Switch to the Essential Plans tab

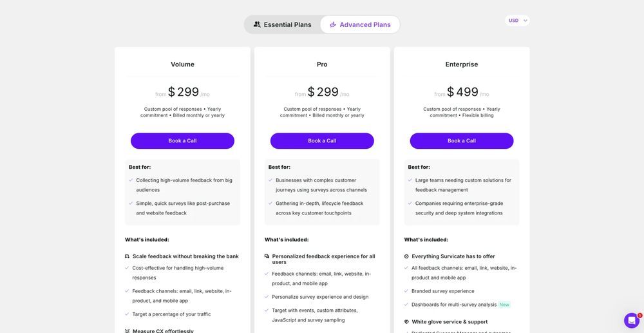tap(283, 24)
